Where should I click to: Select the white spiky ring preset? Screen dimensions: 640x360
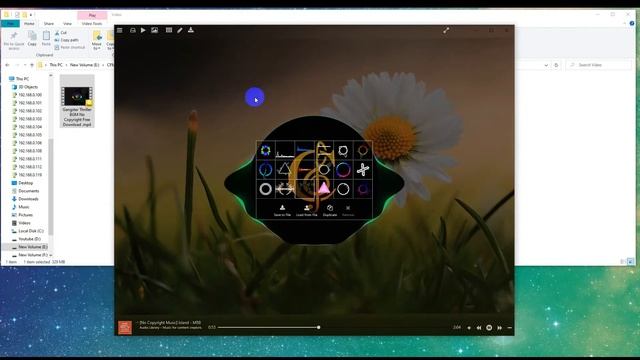pos(343,151)
